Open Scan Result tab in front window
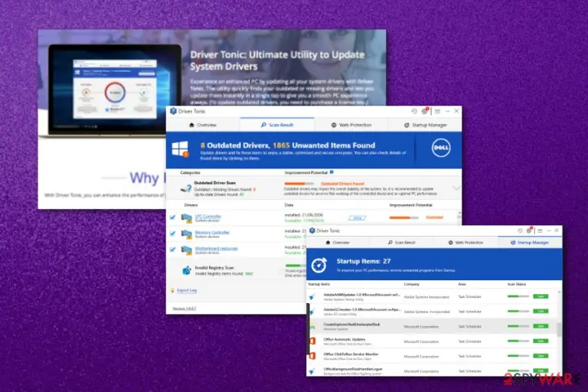The width and height of the screenshot is (588, 392). [401, 243]
